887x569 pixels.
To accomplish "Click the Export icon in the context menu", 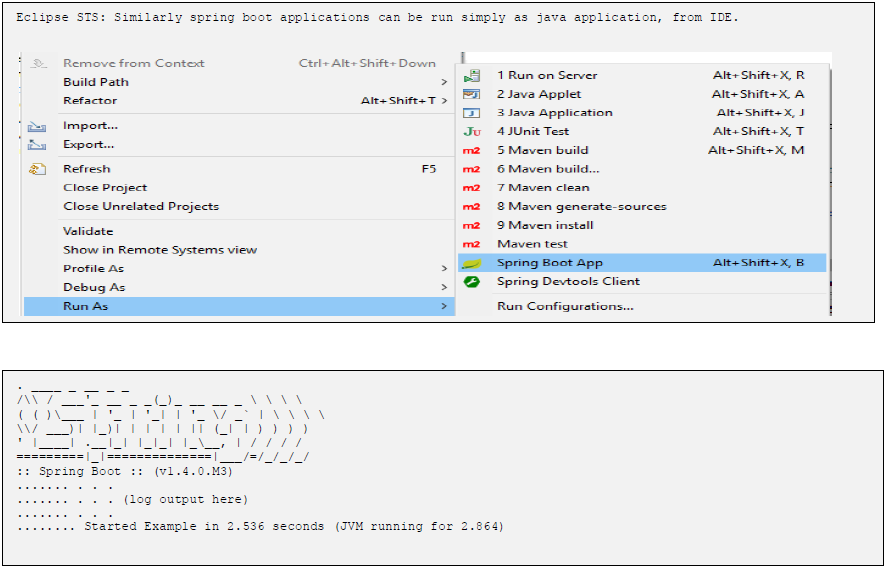I will (38, 145).
